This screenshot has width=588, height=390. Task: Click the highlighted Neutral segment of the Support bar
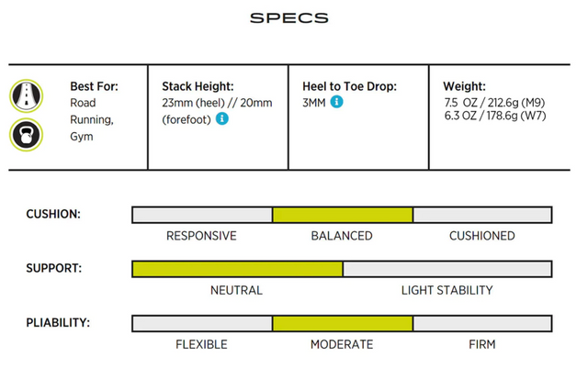237,269
